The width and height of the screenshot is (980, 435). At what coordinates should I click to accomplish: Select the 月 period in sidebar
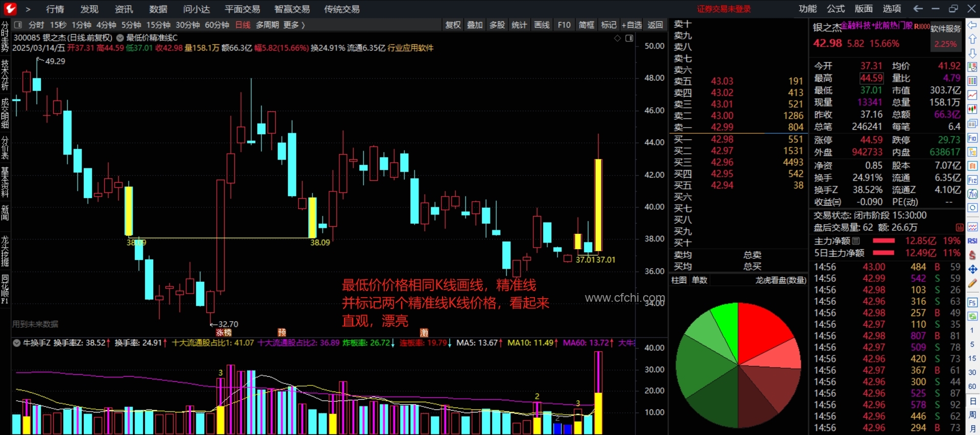(972, 428)
